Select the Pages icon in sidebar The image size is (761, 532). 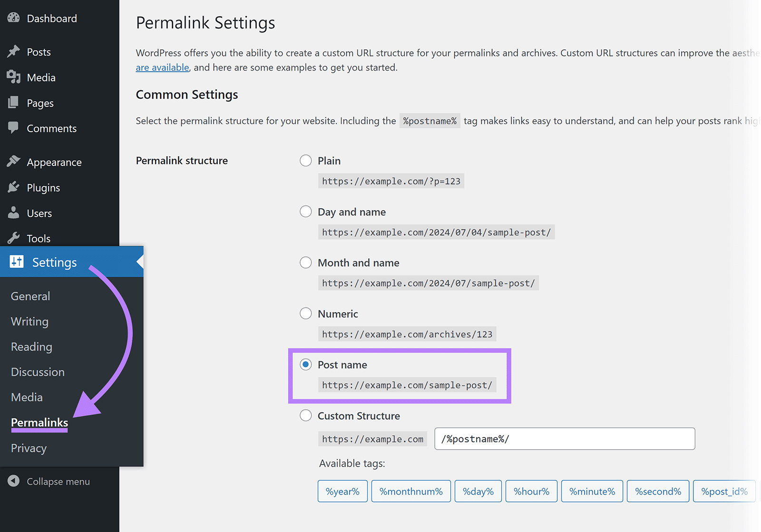(13, 103)
